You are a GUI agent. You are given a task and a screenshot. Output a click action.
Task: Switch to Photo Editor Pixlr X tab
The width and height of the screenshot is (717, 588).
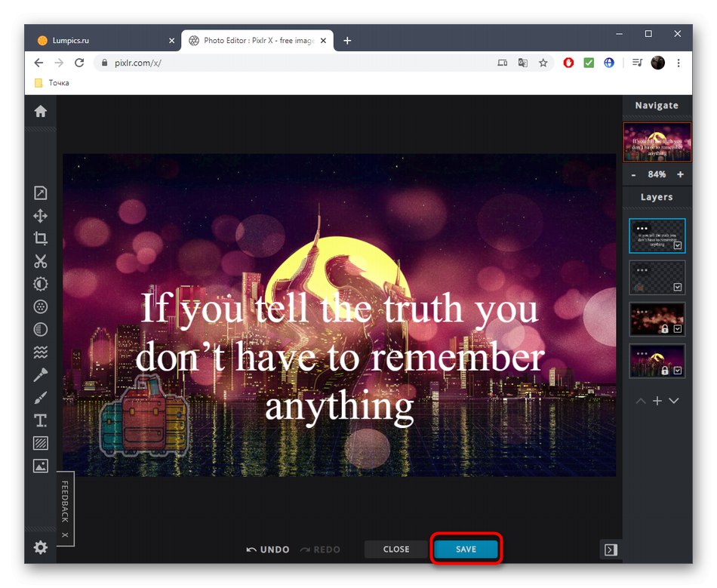pyautogui.click(x=257, y=40)
